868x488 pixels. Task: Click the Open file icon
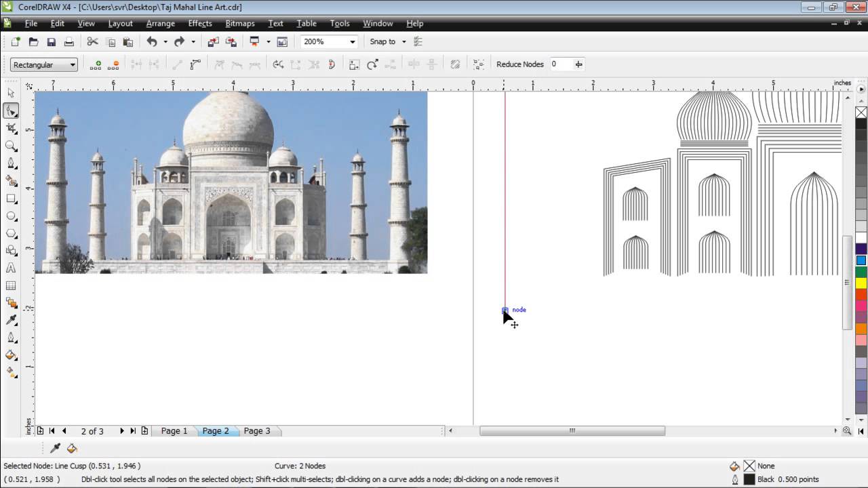click(x=33, y=42)
